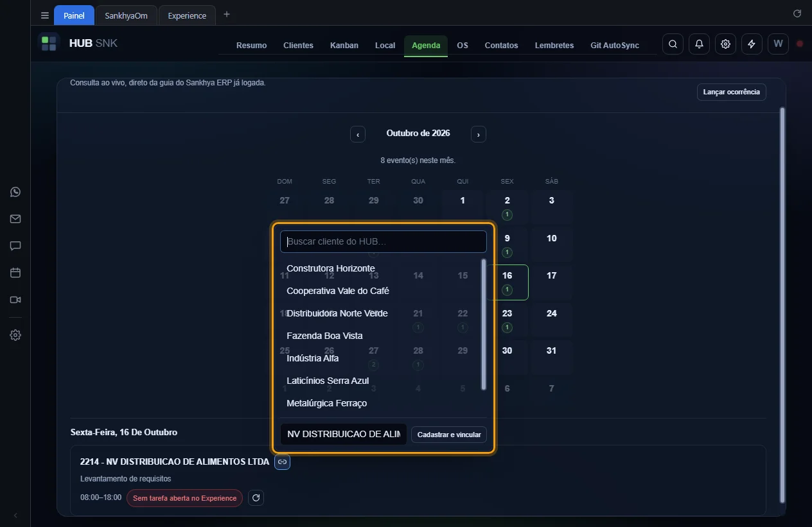Viewport: 812px width, 527px height.
Task: Click the client list popup scrollbar
Action: 484,324
